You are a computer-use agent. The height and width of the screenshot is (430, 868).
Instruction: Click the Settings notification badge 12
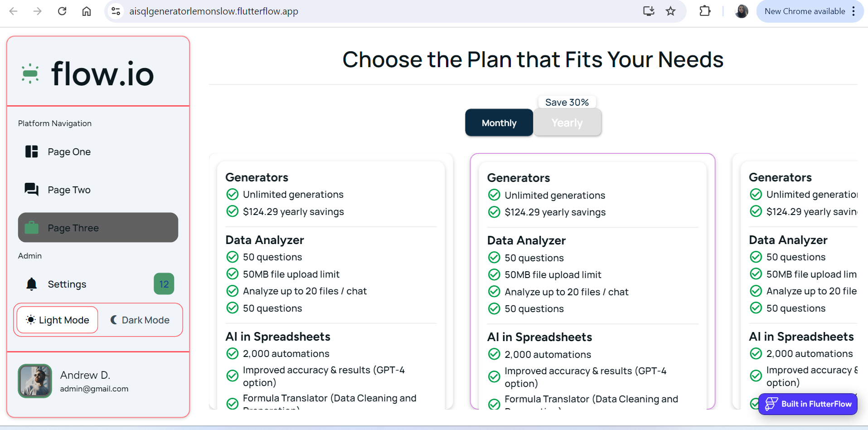(x=164, y=284)
